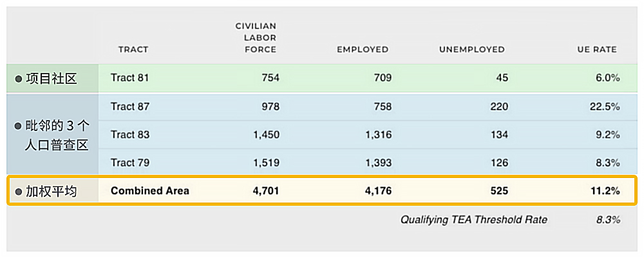Click the 11.2% combined UE rate

pos(605,191)
